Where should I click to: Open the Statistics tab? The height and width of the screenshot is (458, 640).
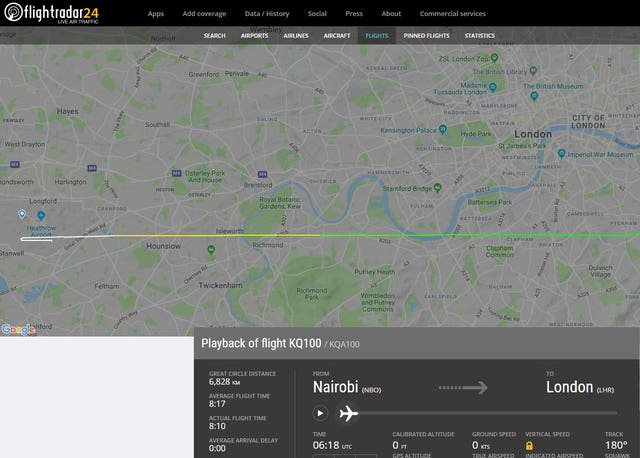[480, 36]
